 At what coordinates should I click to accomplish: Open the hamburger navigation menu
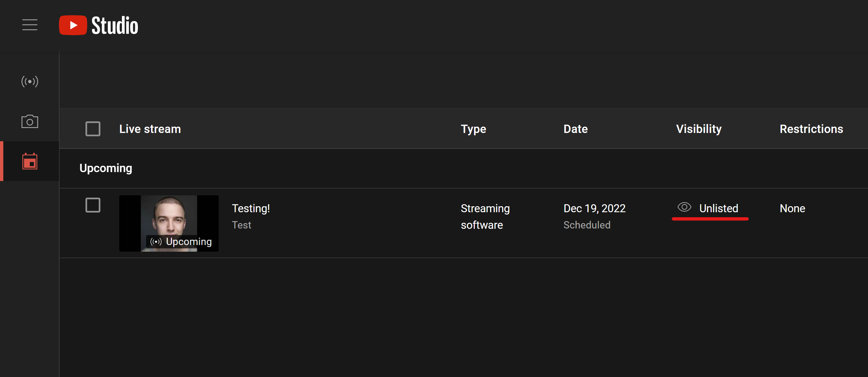(x=30, y=25)
